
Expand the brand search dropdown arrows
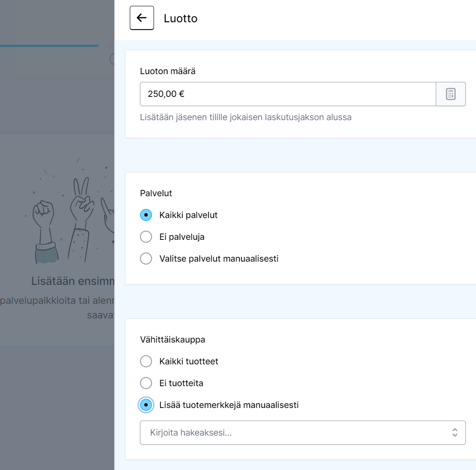coord(455,433)
